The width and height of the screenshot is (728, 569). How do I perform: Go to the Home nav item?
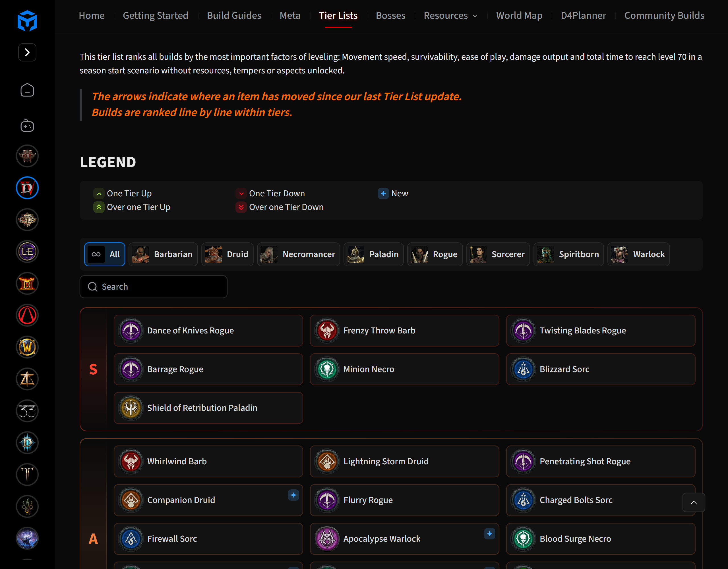pos(92,15)
